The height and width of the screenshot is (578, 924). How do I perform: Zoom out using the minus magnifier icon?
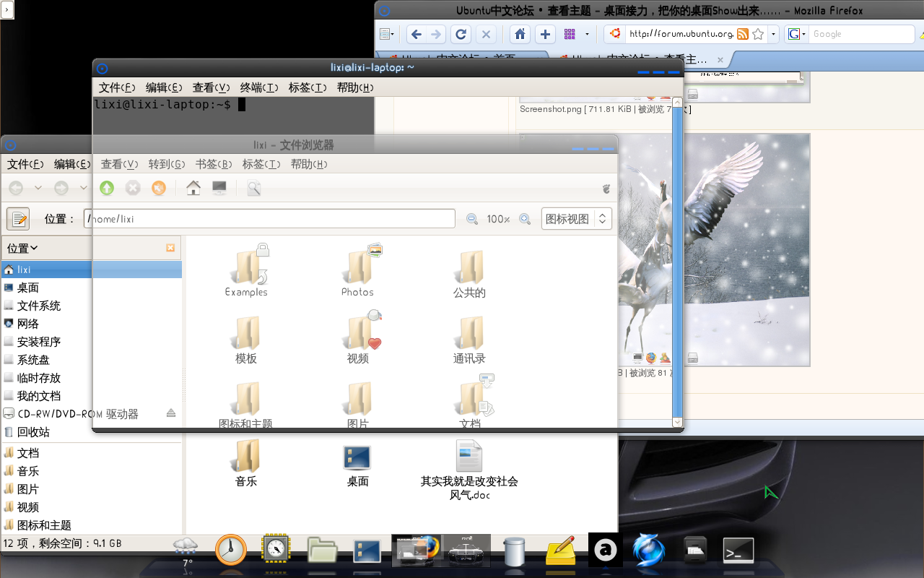pyautogui.click(x=472, y=219)
